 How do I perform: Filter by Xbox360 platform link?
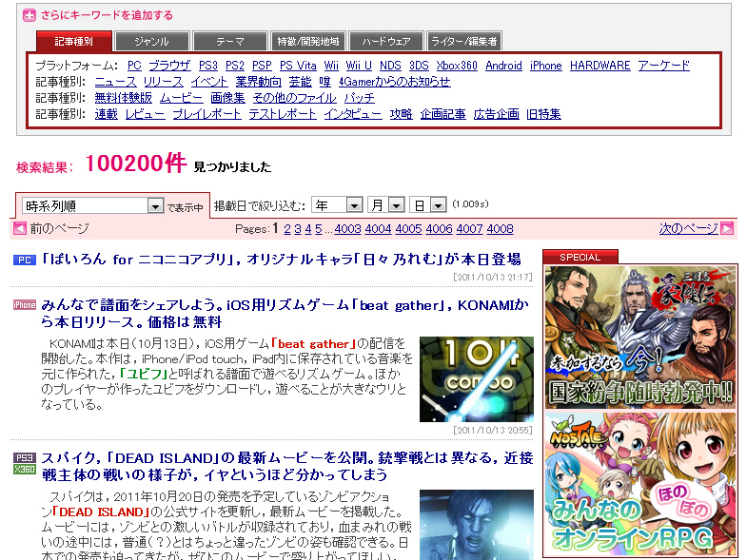[x=457, y=66]
